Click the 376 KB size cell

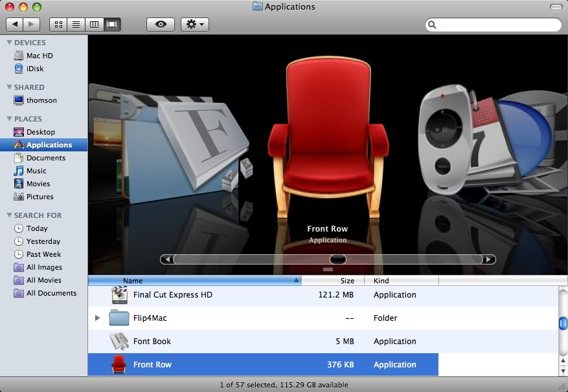tap(341, 364)
